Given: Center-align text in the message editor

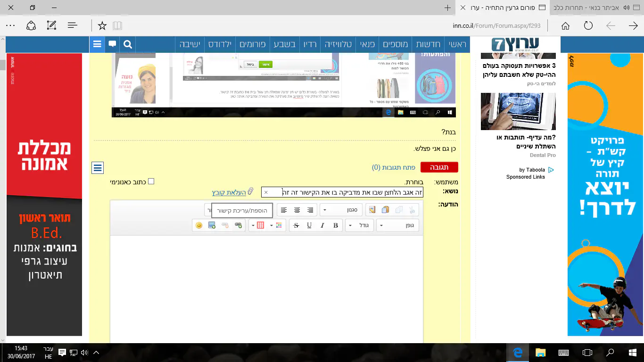Looking at the screenshot, I should point(297,210).
